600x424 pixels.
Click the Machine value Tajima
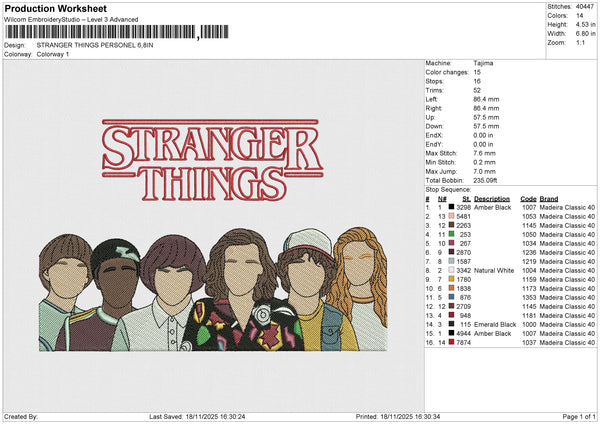(x=483, y=63)
